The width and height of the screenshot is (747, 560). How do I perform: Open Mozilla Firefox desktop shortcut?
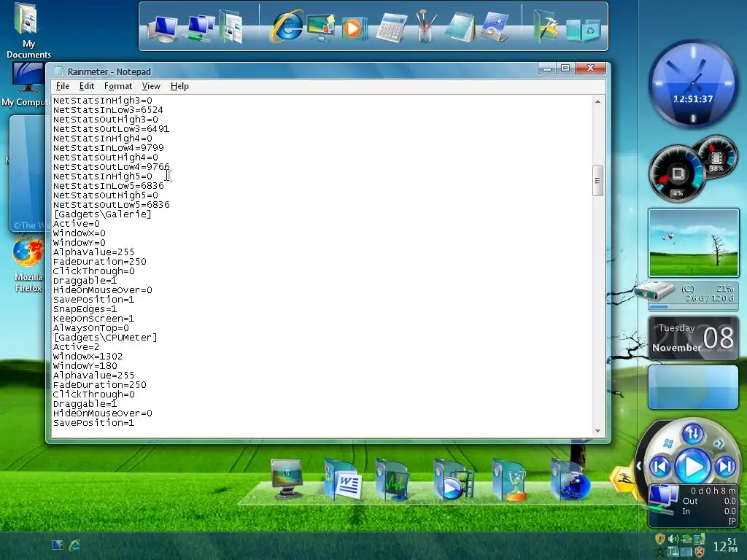point(28,264)
